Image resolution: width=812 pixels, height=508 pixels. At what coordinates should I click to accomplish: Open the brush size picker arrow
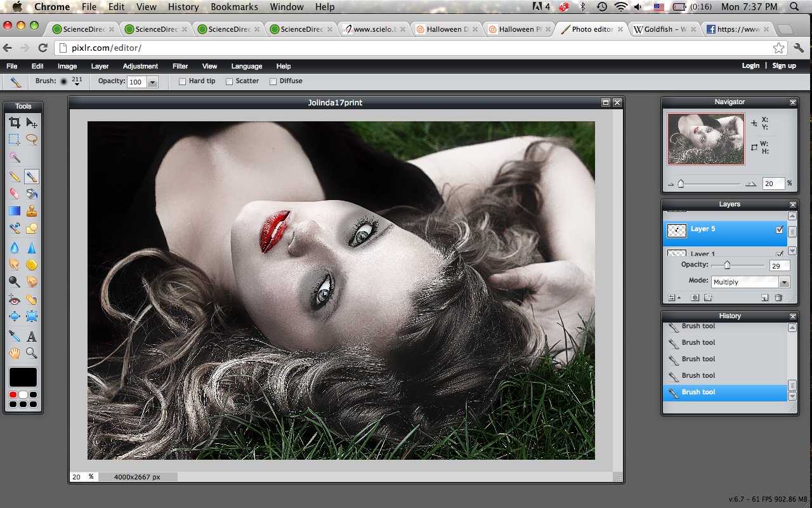pyautogui.click(x=77, y=85)
